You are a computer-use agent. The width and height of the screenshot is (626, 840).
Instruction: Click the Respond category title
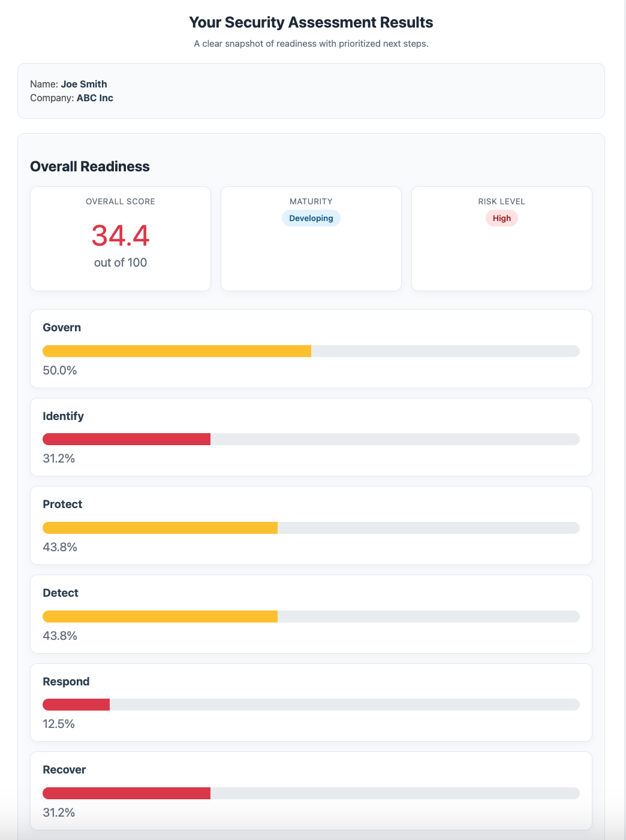66,682
